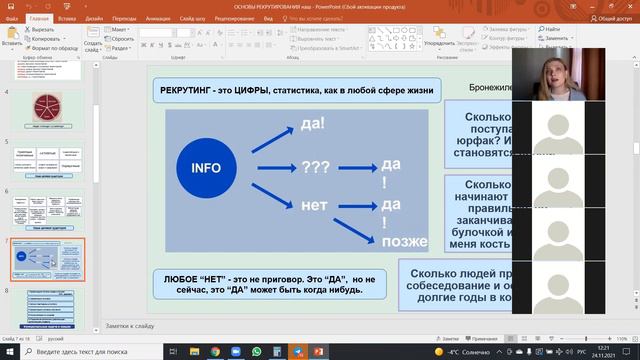Open Google Chrome in taskbar
Viewport: 640px width, 360px height.
click(x=215, y=351)
